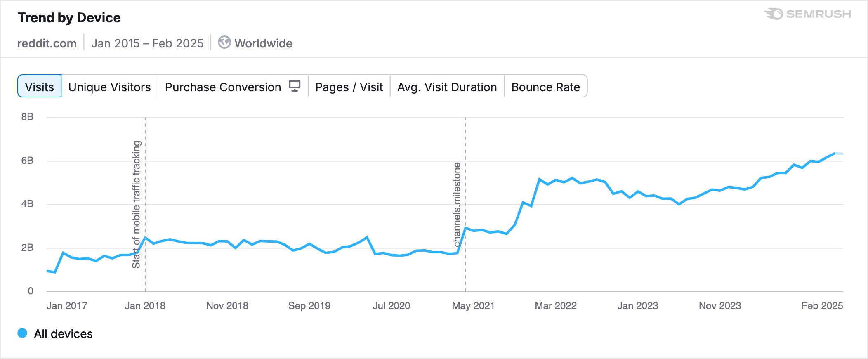Image resolution: width=868 pixels, height=359 pixels.
Task: Click the 8B y-axis label
Action: pyautogui.click(x=27, y=117)
